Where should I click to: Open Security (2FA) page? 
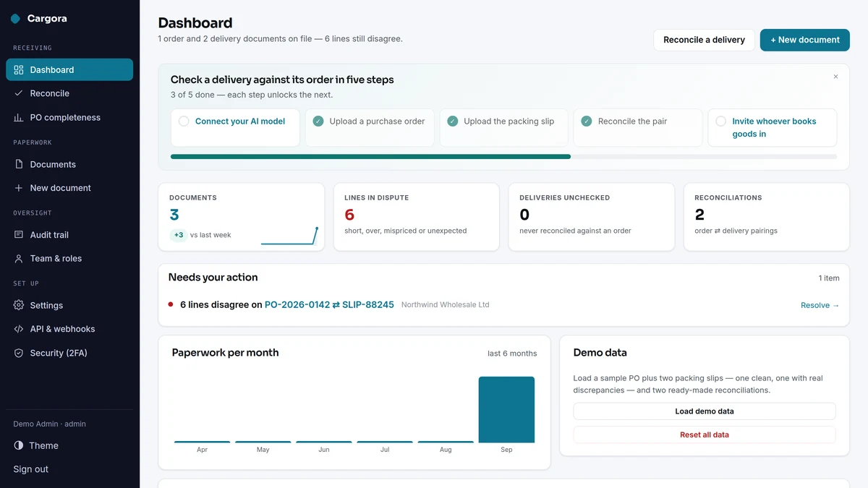(69, 353)
